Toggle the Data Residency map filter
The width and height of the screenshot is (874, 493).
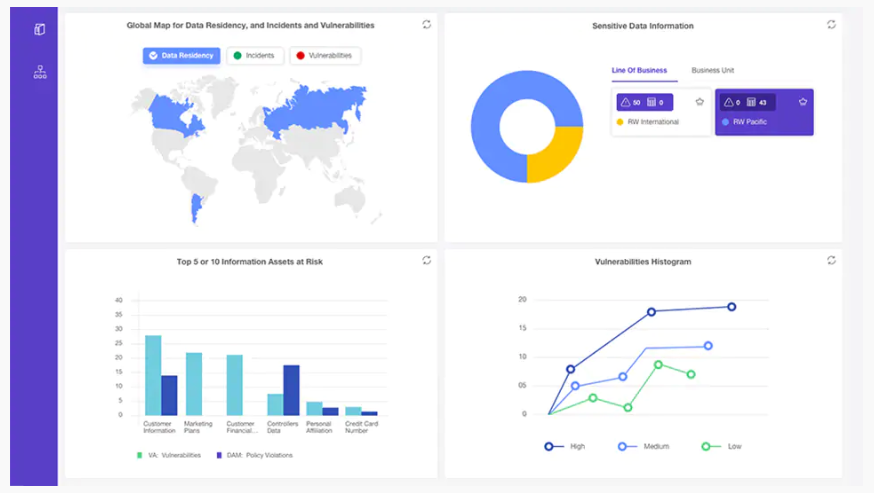[181, 56]
